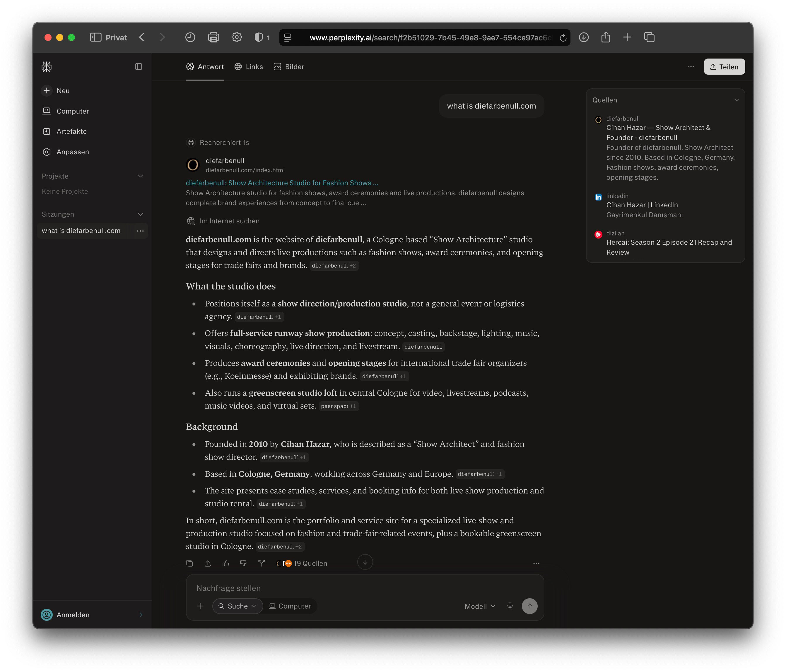Collapse the Quellen sources panel

point(736,100)
